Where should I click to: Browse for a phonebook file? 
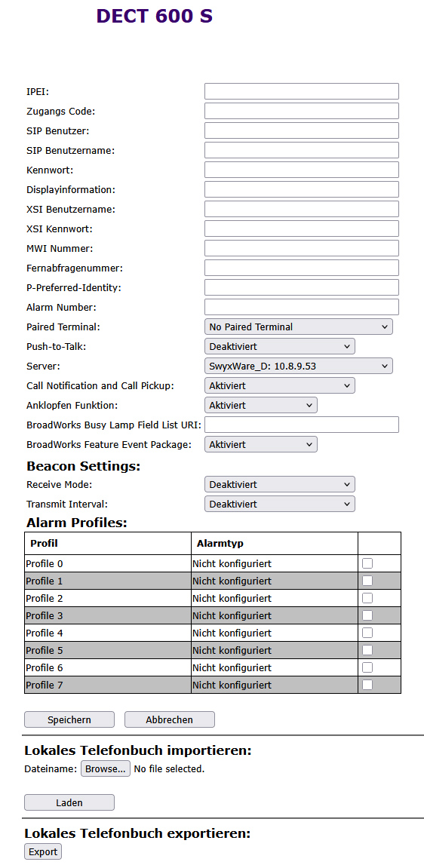click(106, 769)
